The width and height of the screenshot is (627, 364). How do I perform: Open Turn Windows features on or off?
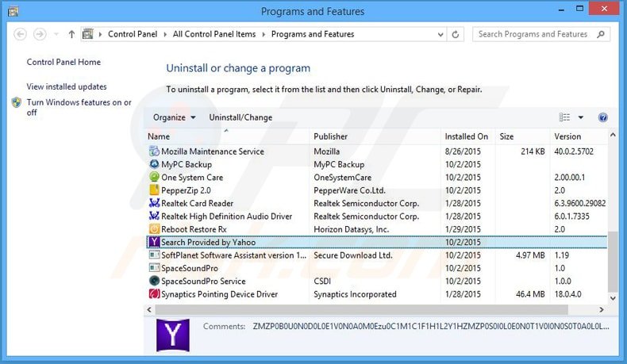pyautogui.click(x=79, y=107)
